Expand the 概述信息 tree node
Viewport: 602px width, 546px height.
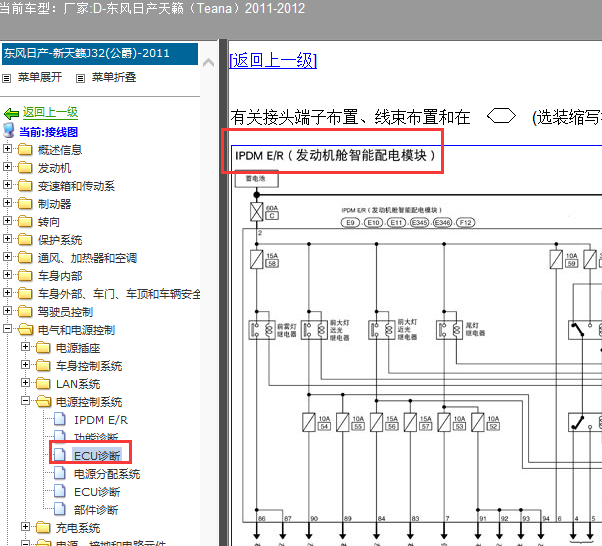(x=7, y=149)
